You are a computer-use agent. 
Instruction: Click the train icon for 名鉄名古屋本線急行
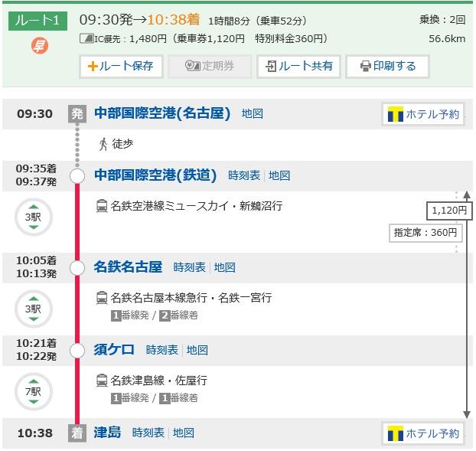[102, 298]
